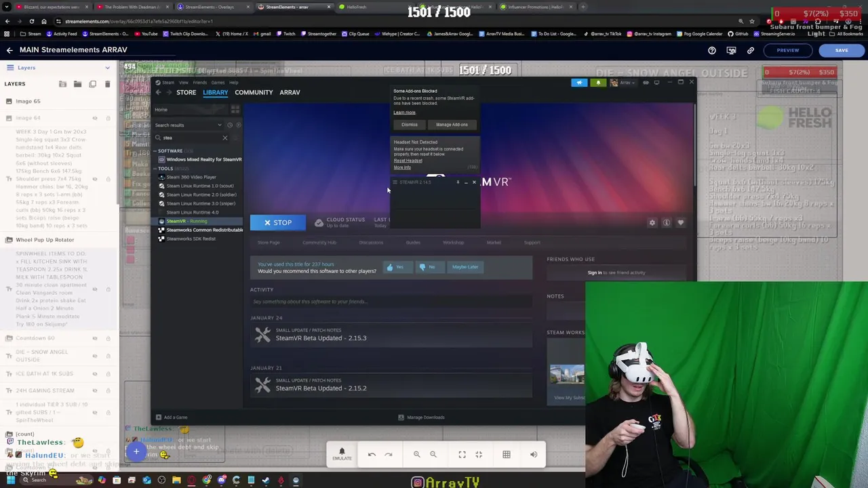Toggle visibility of WEEK 3 text layer

pyautogui.click(x=95, y=179)
